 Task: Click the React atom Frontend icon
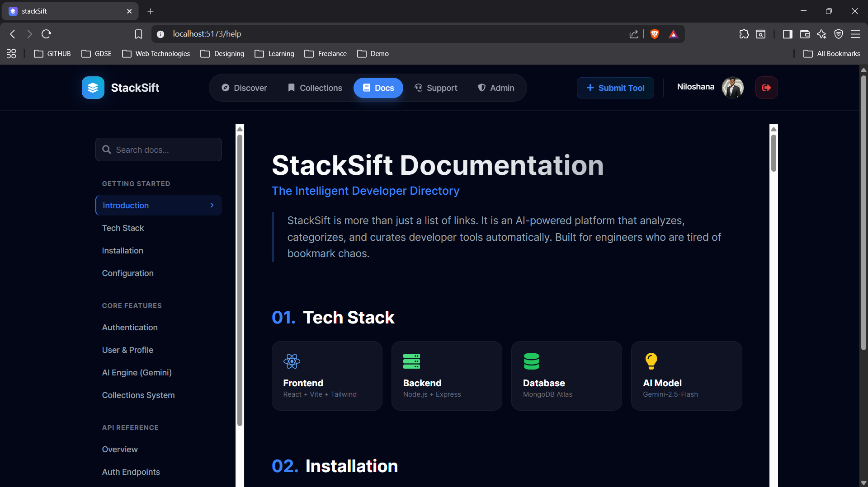click(292, 361)
